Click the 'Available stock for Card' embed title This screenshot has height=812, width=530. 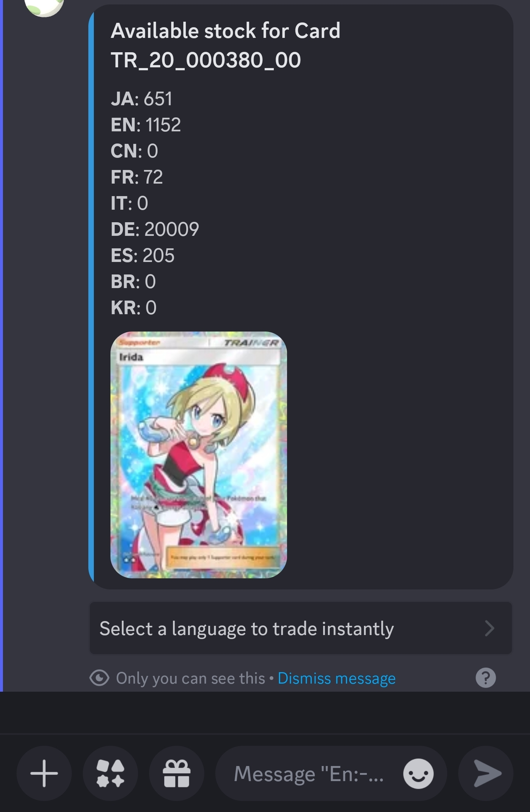pyautogui.click(x=225, y=31)
